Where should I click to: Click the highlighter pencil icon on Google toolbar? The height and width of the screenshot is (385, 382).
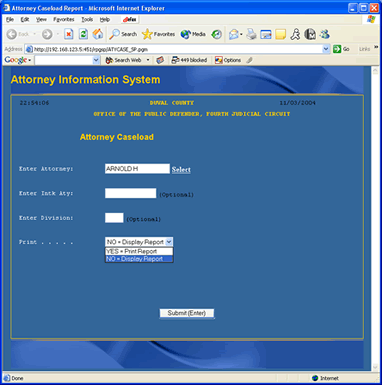click(x=249, y=60)
